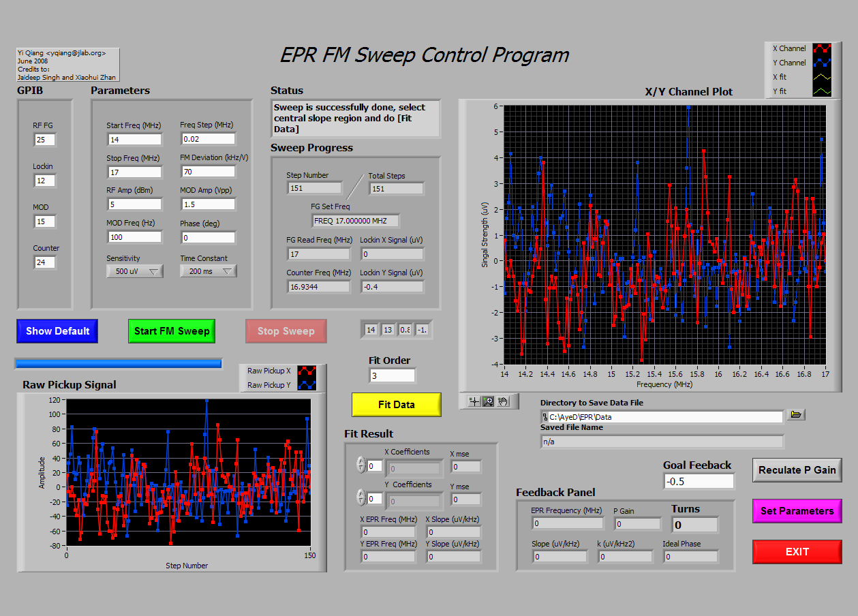Click the Lockin X Signal readout
This screenshot has width=858, height=616.
tap(392, 254)
